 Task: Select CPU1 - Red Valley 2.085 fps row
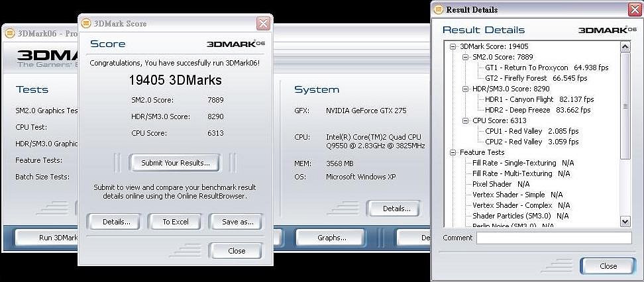(532, 131)
